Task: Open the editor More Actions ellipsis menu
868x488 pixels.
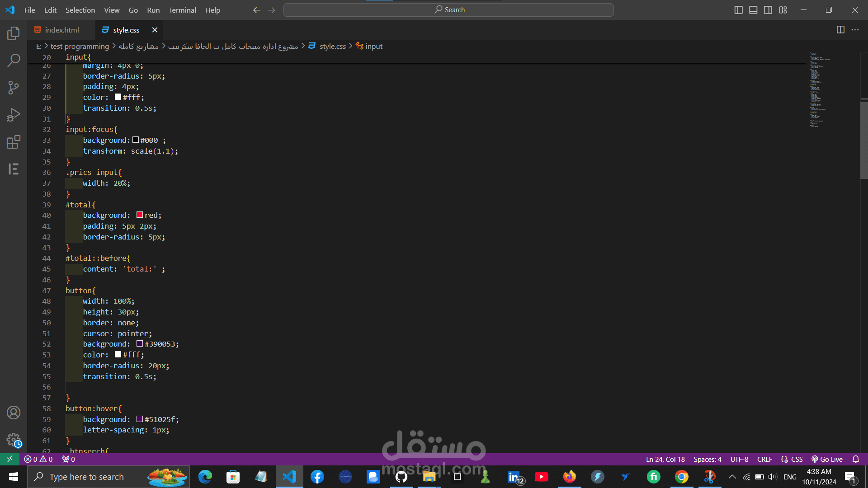Action: [x=855, y=30]
